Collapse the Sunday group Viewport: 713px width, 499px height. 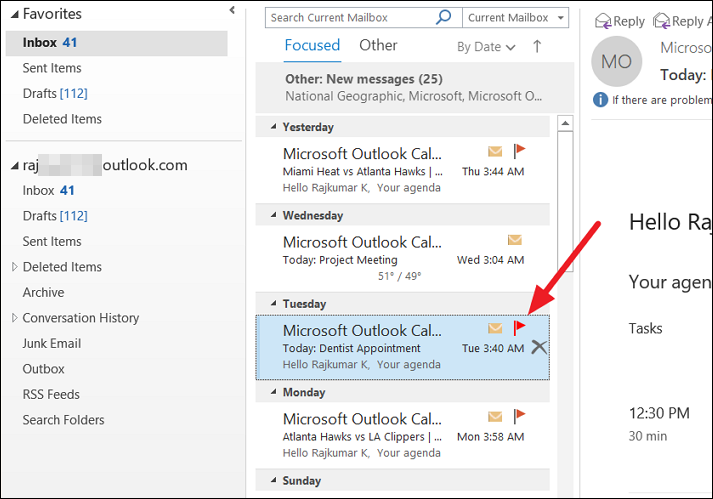click(x=273, y=480)
